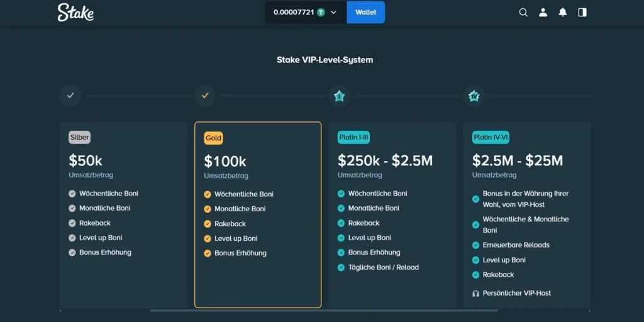Click the $100k amount
The image size is (644, 322).
pyautogui.click(x=225, y=162)
